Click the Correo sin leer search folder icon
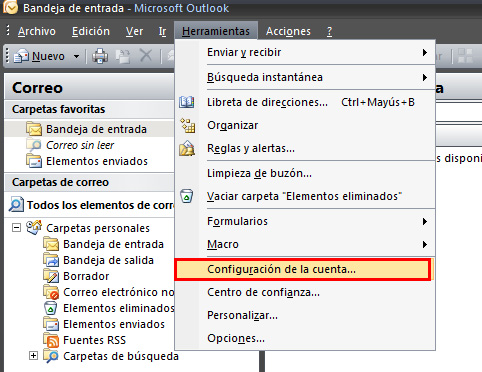The height and width of the screenshot is (372, 482). [34, 145]
